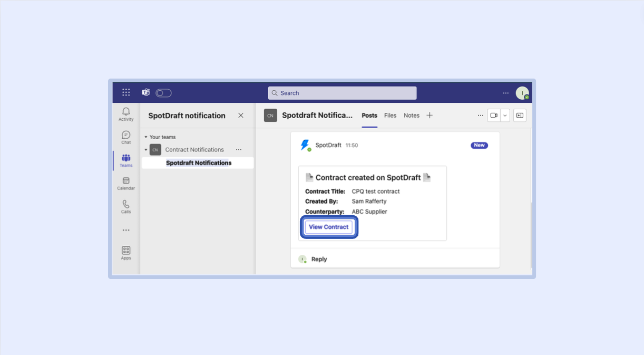Screen dimensions: 644x355
Task: Toggle the new Teams switch
Action: coord(163,93)
